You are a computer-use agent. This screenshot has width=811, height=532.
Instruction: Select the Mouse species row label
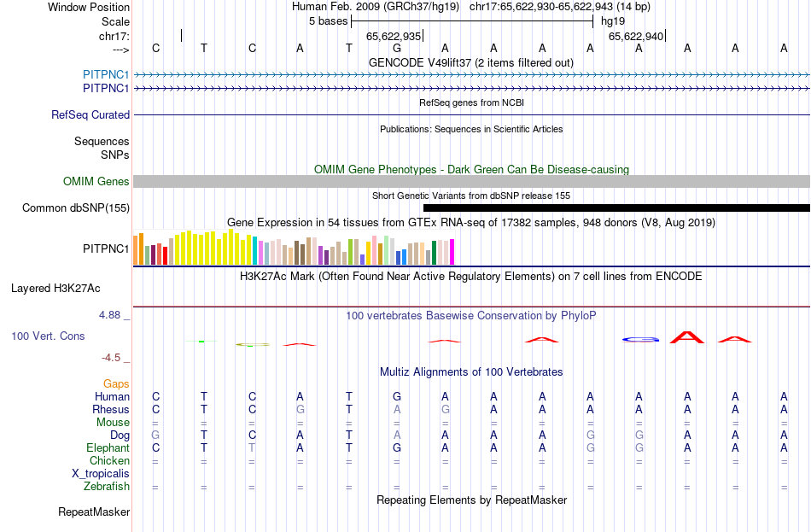click(113, 423)
